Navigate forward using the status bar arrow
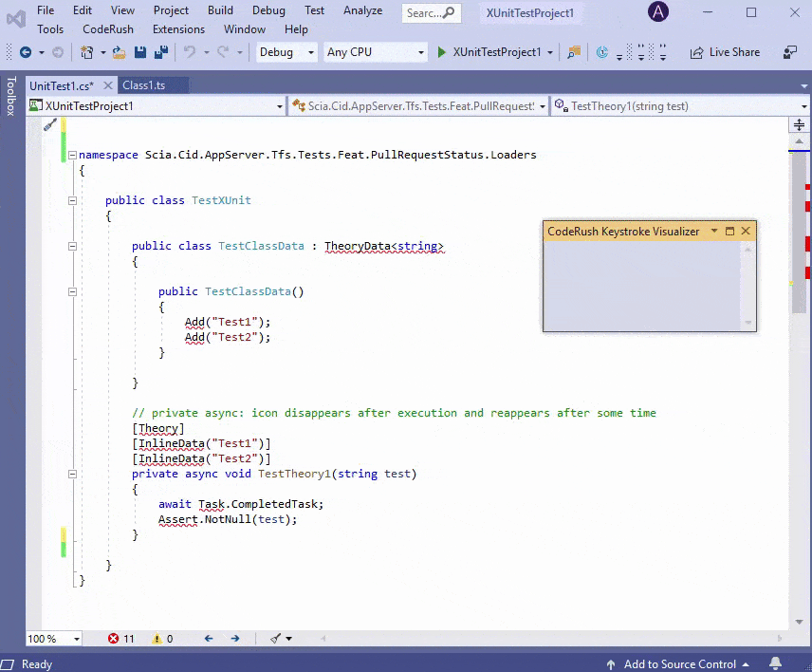 [x=234, y=638]
